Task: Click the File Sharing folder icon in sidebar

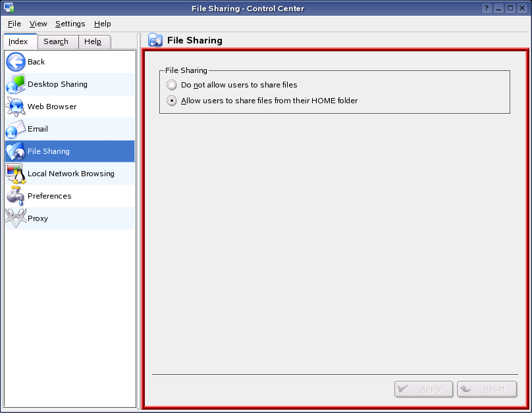Action: 16,151
